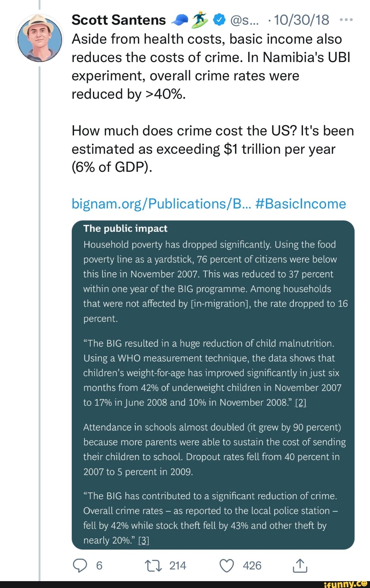Click the surfer emoji icon

coord(200,20)
